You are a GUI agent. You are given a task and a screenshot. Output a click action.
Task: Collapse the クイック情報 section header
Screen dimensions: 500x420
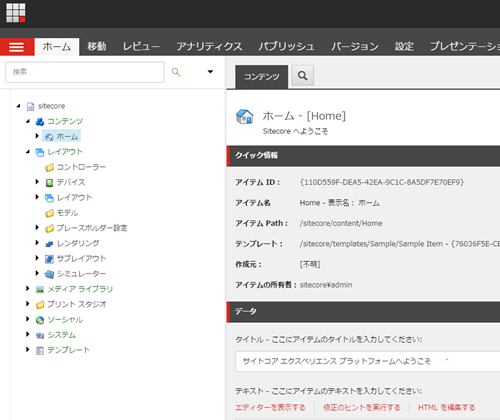click(x=363, y=156)
